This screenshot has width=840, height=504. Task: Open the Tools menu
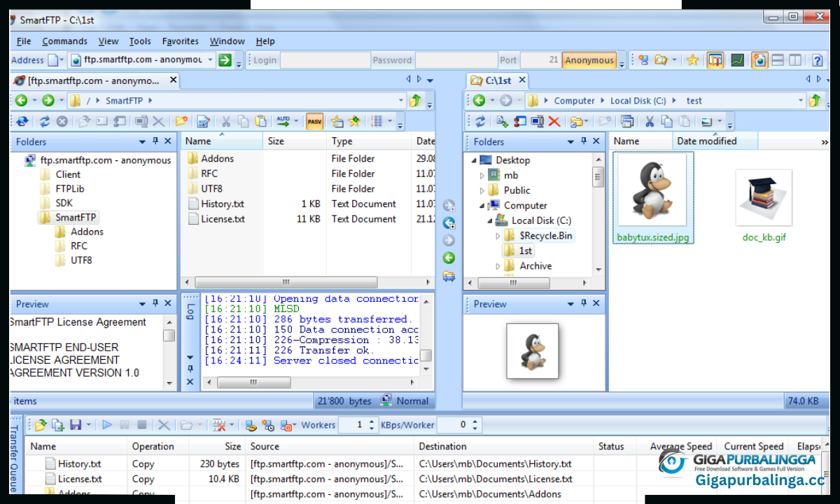(140, 41)
